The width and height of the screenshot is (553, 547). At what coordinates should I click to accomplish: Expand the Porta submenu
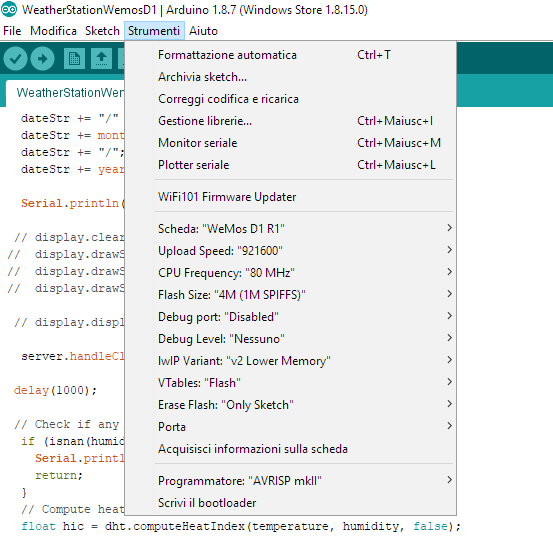(291, 427)
